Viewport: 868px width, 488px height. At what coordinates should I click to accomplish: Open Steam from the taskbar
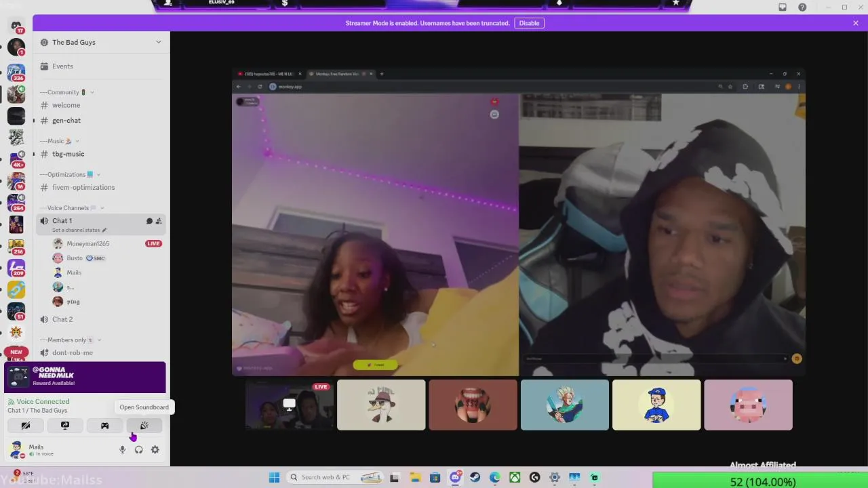pyautogui.click(x=475, y=477)
